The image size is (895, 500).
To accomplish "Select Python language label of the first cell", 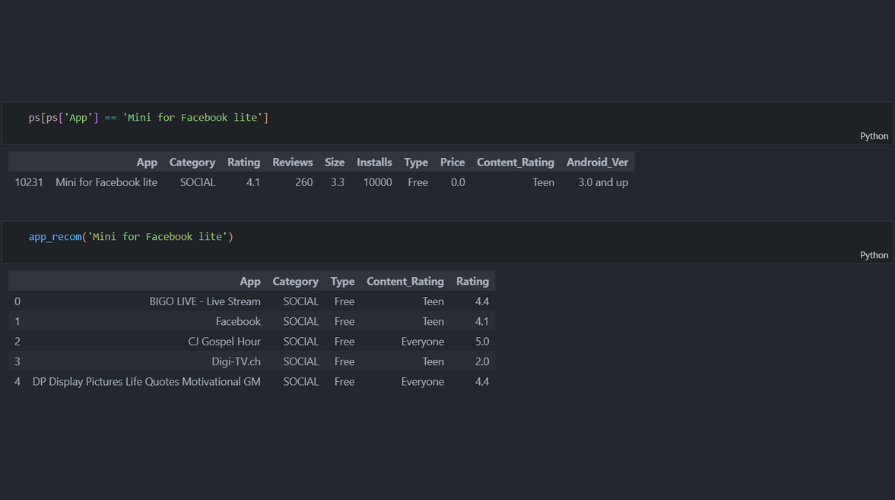I will pyautogui.click(x=874, y=136).
